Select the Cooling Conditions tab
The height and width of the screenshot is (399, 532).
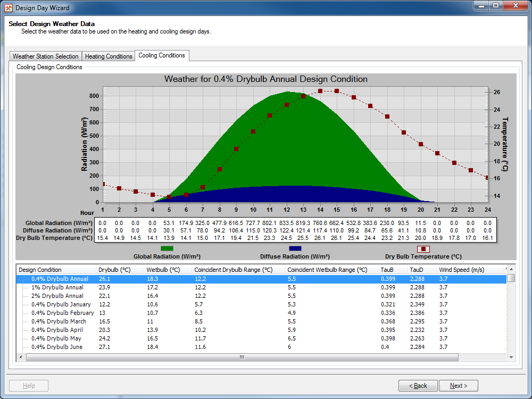[162, 55]
